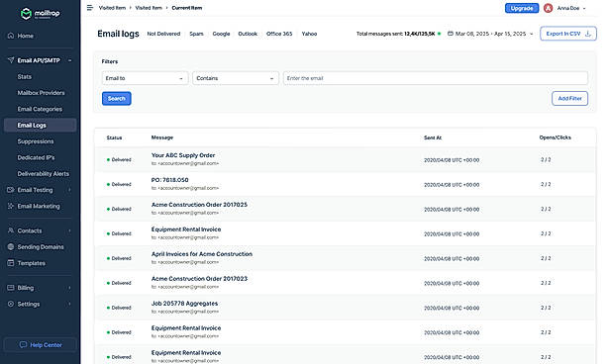
Task: Open Email Categories page
Action: point(40,109)
